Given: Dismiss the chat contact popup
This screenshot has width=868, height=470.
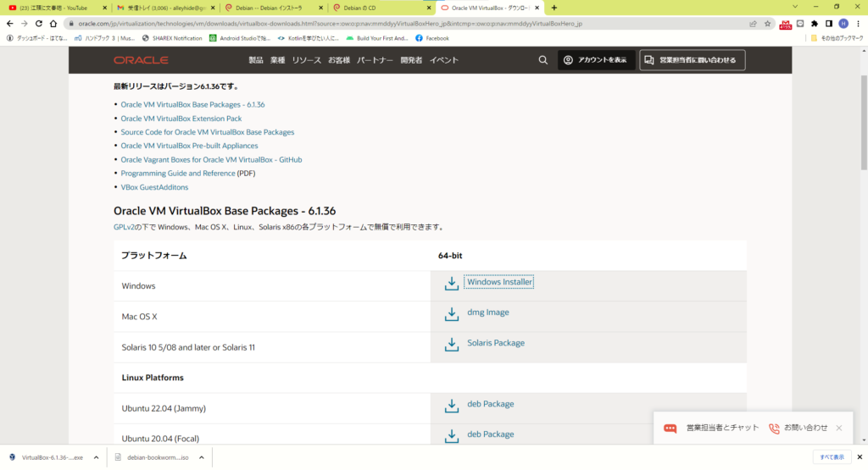Looking at the screenshot, I should 839,428.
